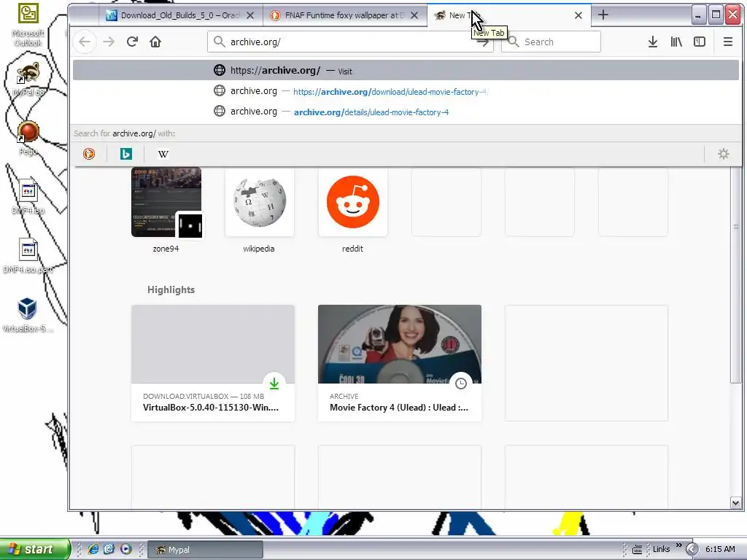The width and height of the screenshot is (747, 560).
Task: Launch Windows Media Player quick launch icon
Action: pos(125,549)
